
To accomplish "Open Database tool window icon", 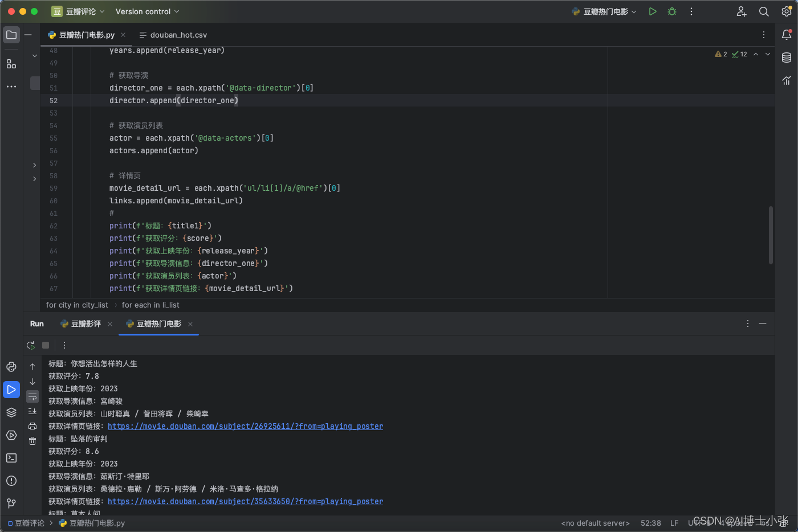I will [x=787, y=58].
